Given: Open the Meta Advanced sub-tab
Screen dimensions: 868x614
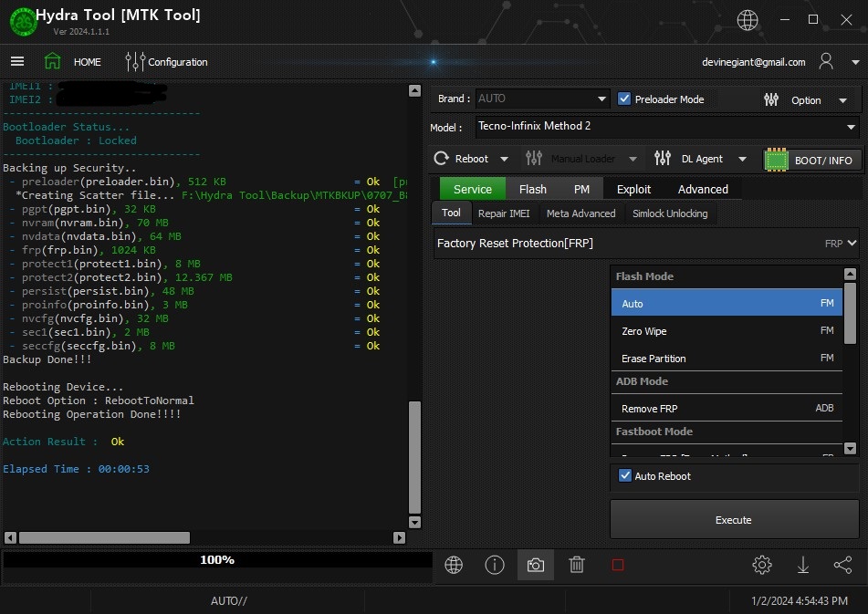Looking at the screenshot, I should coord(580,213).
